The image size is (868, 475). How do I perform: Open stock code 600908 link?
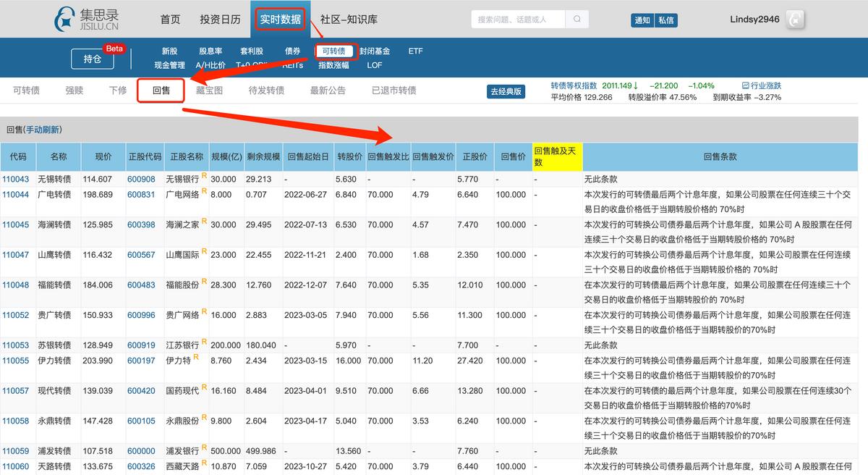[142, 178]
